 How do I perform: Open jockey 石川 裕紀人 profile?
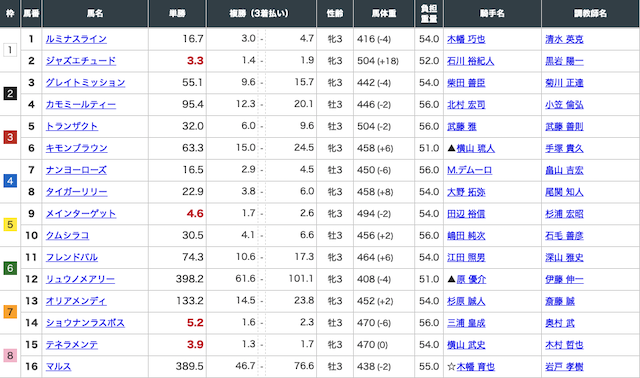tap(471, 61)
